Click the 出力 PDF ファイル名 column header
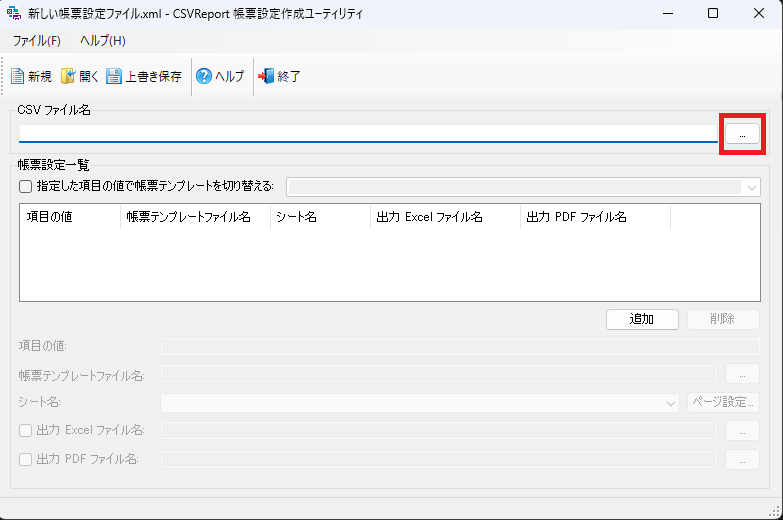The width and height of the screenshot is (783, 520). 595,217
